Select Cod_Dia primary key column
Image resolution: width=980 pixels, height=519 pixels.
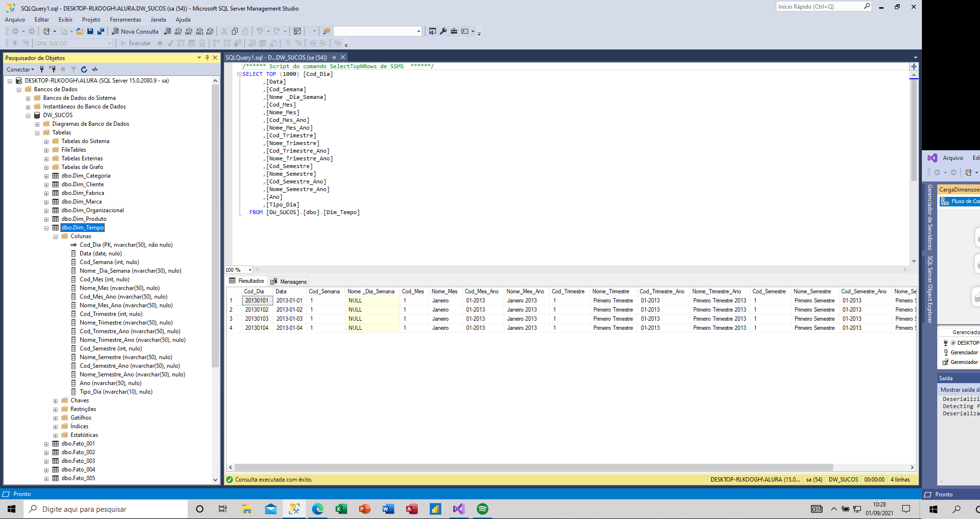[x=126, y=245]
